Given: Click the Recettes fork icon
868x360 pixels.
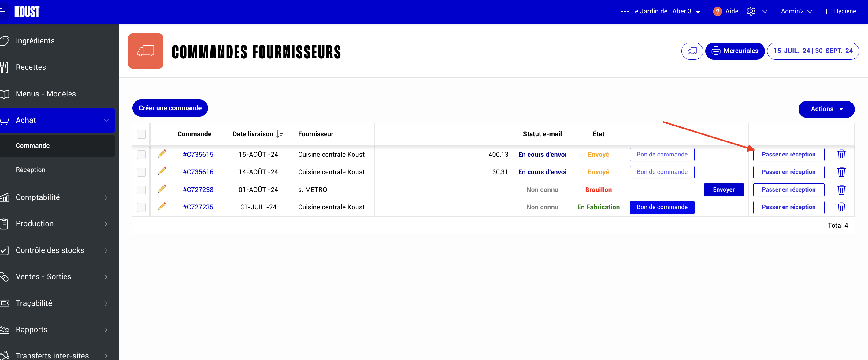Looking at the screenshot, I should click(x=4, y=67).
